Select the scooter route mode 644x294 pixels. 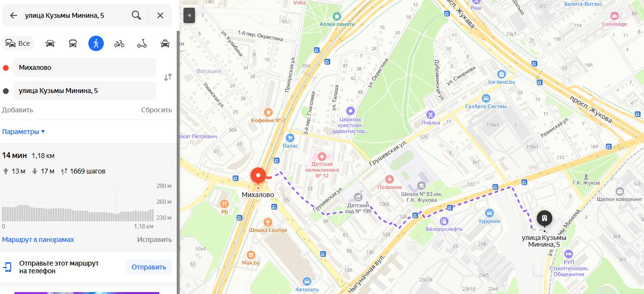tap(142, 43)
